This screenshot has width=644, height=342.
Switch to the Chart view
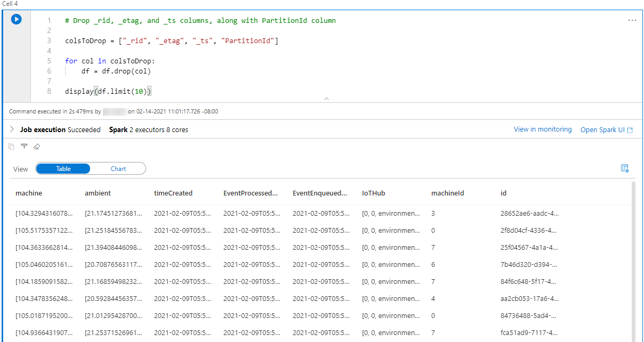tap(118, 168)
